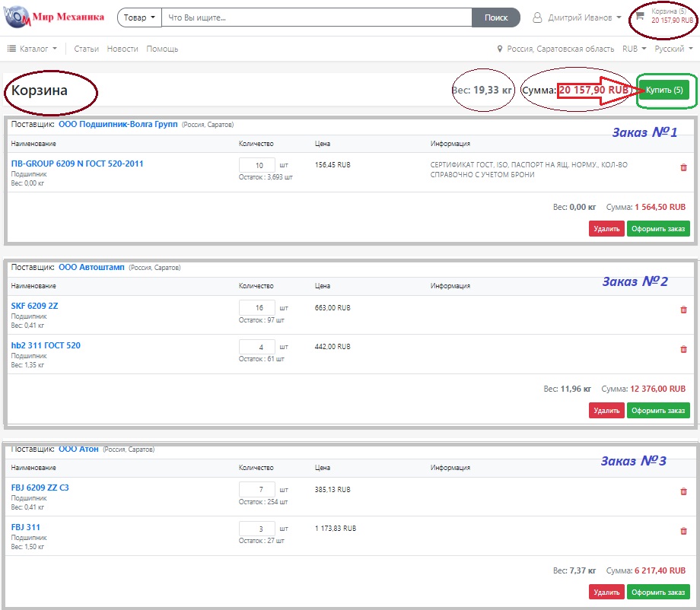Select price 442,00 RUB
This screenshot has width=700, height=610.
tap(332, 346)
